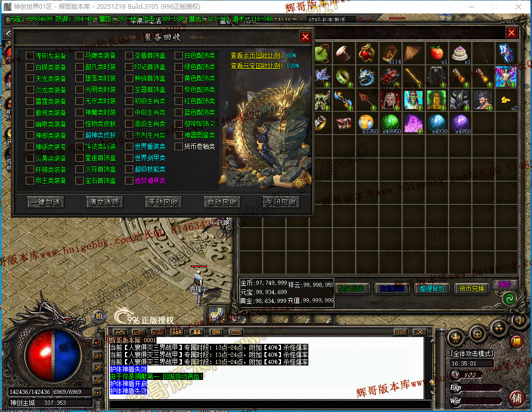The height and width of the screenshot is (412, 532).
Task: Open 货币兑换 currency exchange
Action: point(471,288)
